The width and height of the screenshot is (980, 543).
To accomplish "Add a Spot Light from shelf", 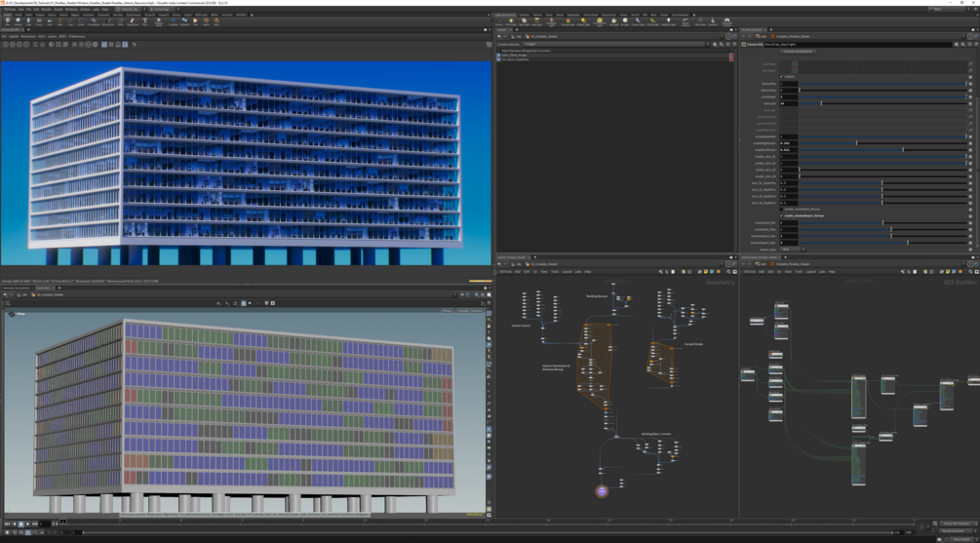I will tap(524, 21).
